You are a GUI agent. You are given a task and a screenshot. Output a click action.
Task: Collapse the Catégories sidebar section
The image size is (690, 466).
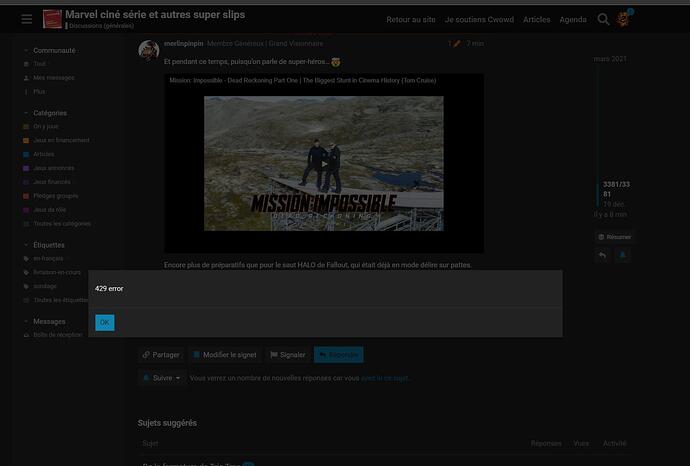point(45,113)
